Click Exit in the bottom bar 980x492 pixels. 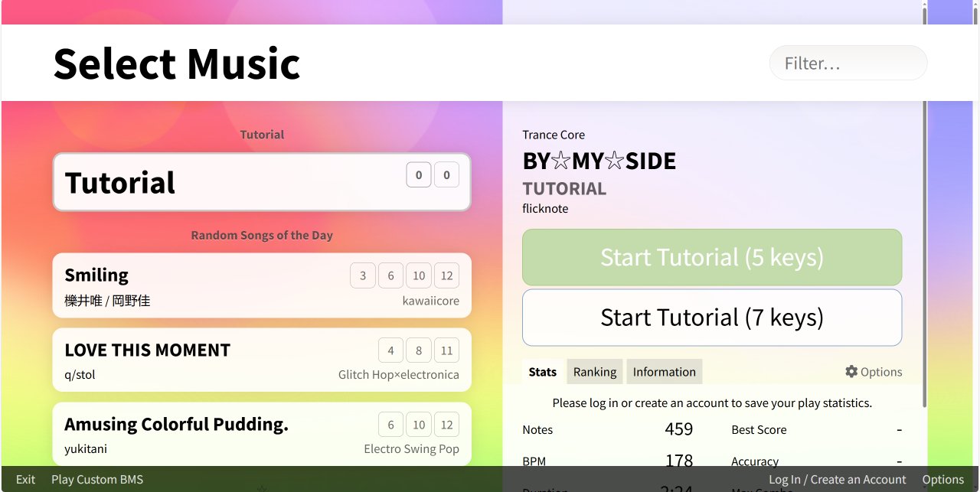coord(25,480)
